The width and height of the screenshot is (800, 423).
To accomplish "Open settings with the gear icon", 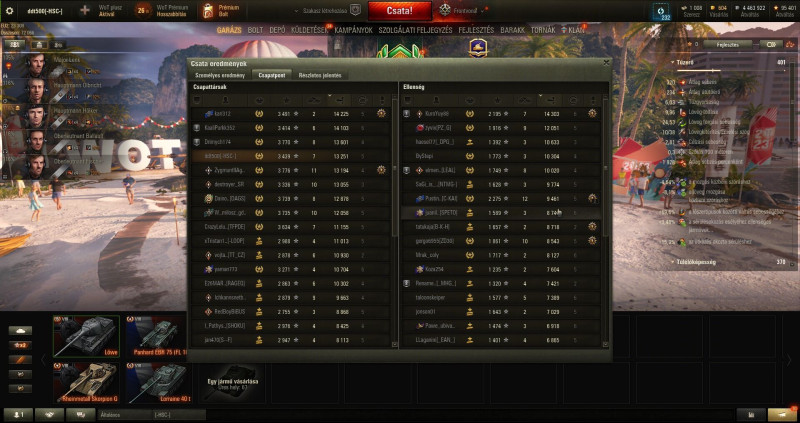I will pyautogui.click(x=9, y=10).
